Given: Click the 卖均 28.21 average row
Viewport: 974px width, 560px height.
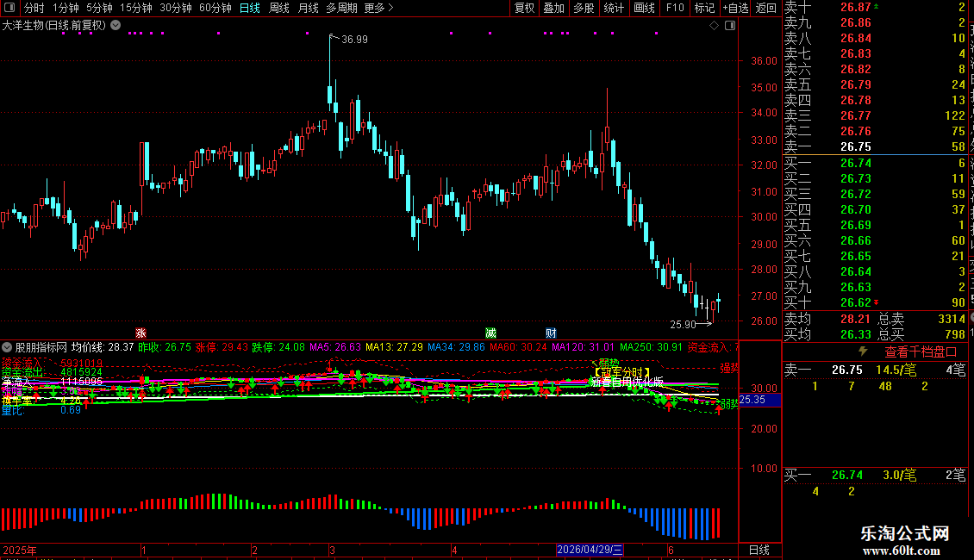Looking at the screenshot, I should tap(827, 319).
